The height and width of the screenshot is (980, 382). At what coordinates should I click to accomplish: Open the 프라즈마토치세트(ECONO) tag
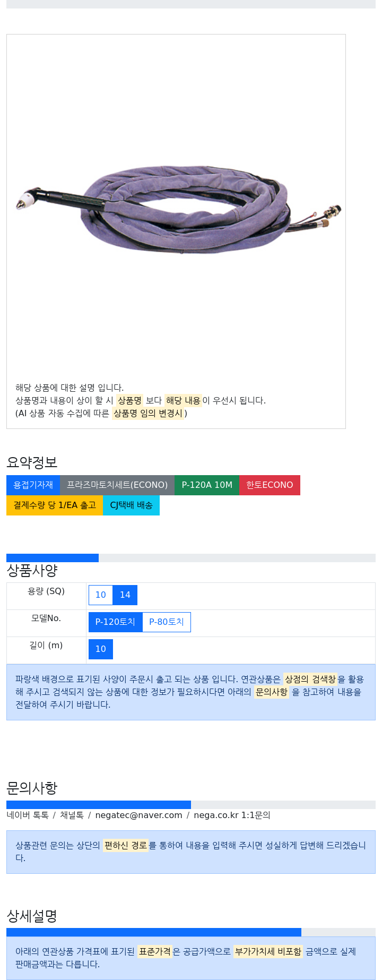[x=117, y=485]
